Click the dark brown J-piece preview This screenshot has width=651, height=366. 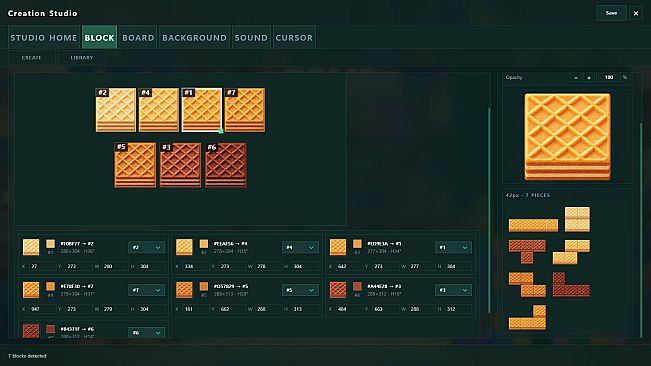click(571, 284)
